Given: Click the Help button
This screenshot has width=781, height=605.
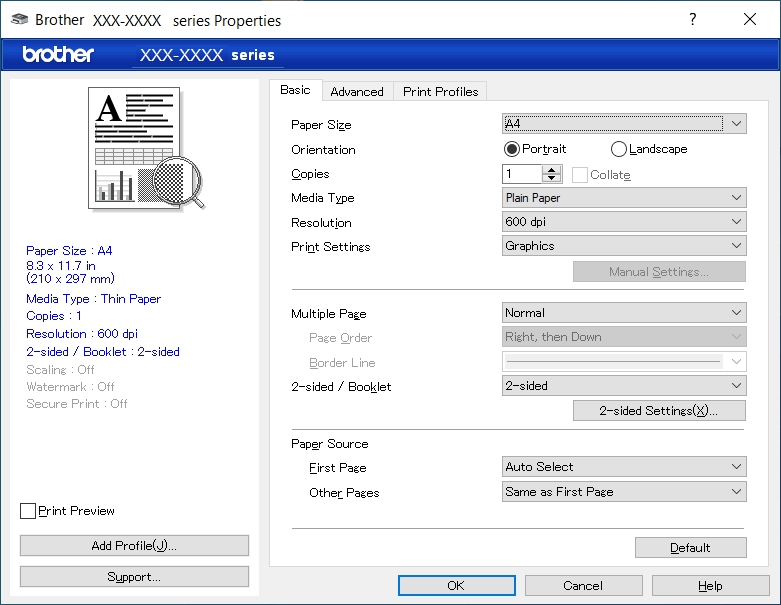Looking at the screenshot, I should [710, 586].
